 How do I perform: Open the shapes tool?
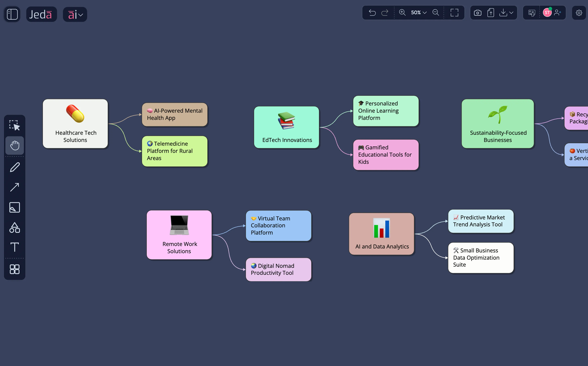[x=15, y=228]
